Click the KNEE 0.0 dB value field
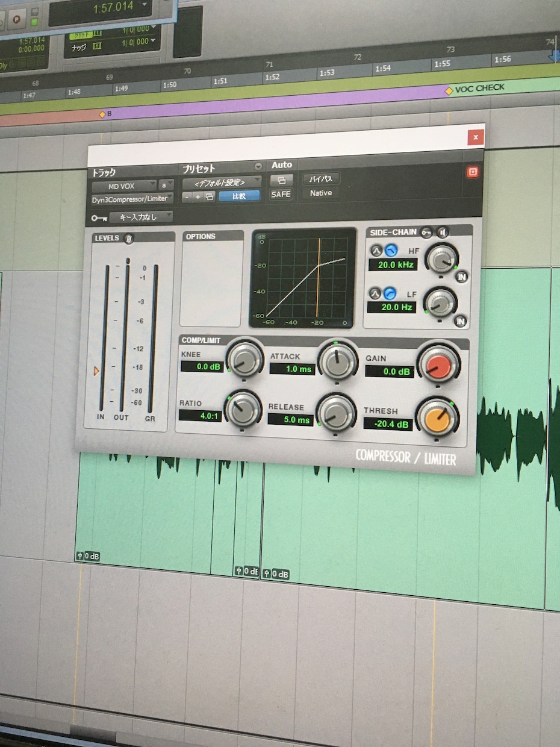560x747 pixels. (x=202, y=366)
